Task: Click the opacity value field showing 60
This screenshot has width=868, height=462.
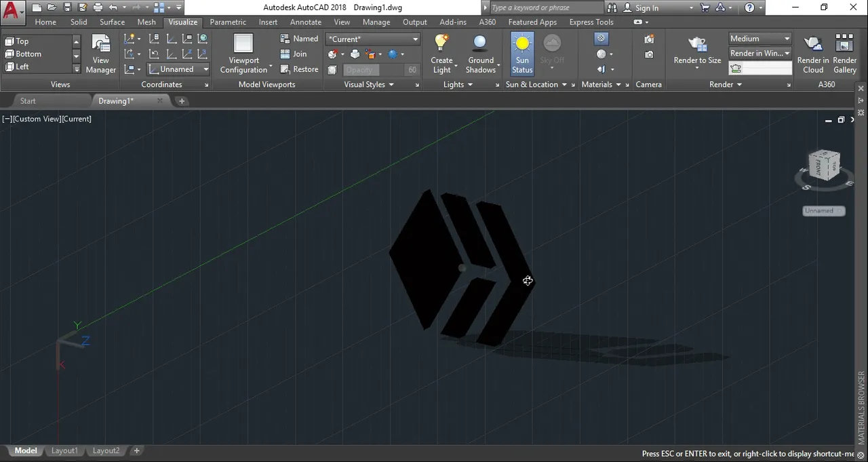Action: 412,70
